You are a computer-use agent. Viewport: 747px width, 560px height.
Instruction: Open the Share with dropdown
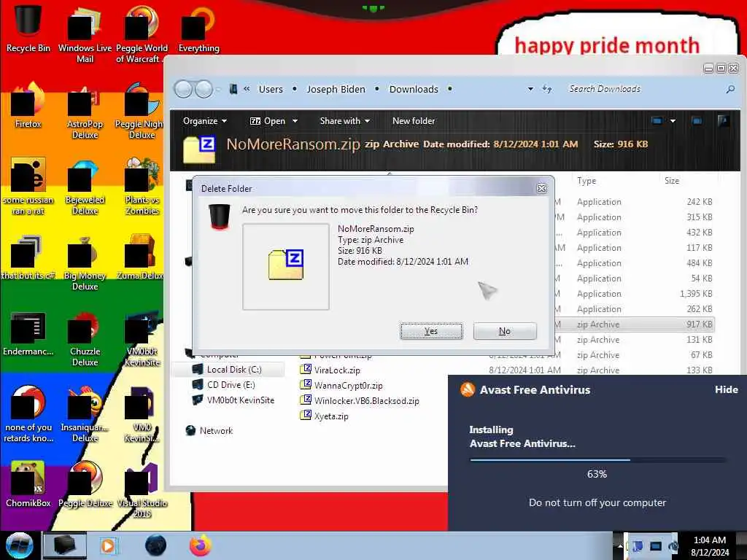[345, 121]
